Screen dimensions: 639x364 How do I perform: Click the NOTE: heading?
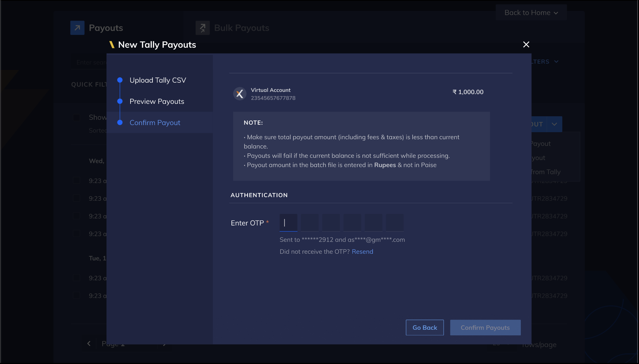point(253,123)
